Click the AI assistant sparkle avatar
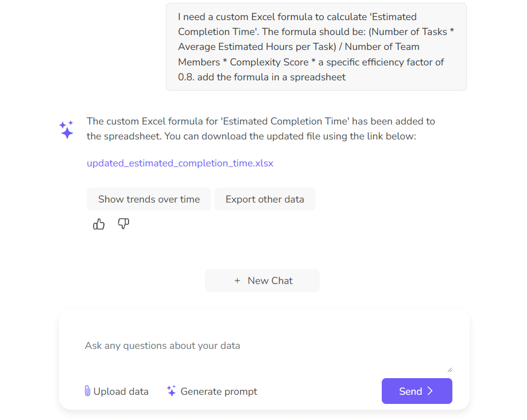This screenshot has height=420, width=527. point(67,129)
